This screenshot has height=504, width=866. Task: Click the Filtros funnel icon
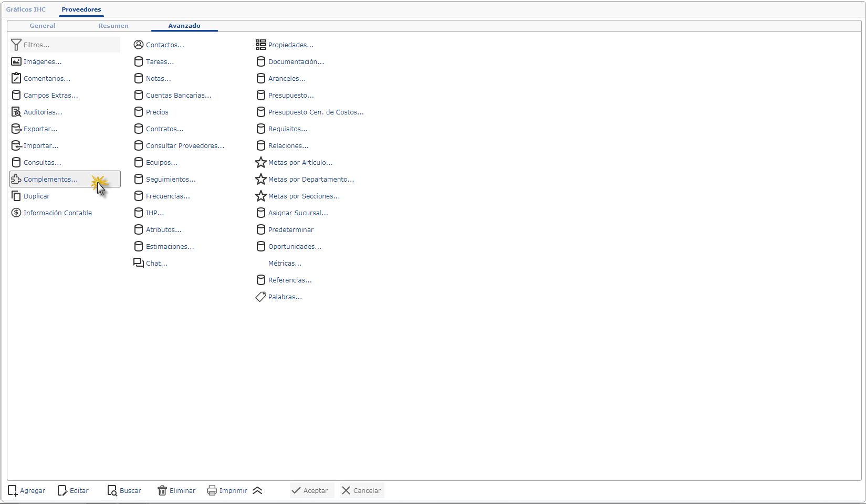(x=16, y=45)
